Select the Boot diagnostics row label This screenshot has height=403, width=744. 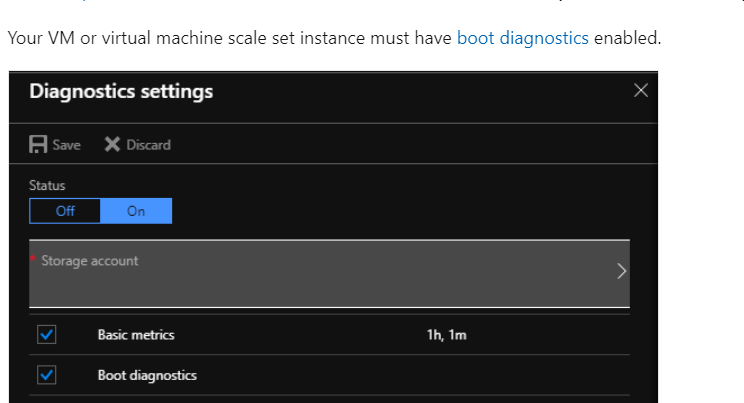coord(147,375)
